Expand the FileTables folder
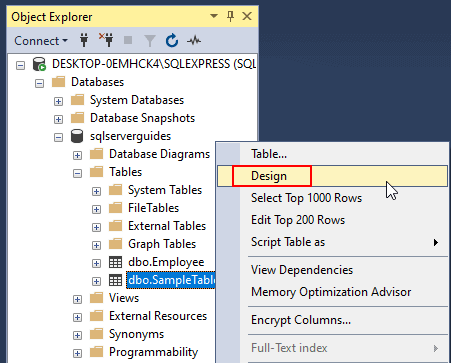The height and width of the screenshot is (363, 451). tap(96, 209)
